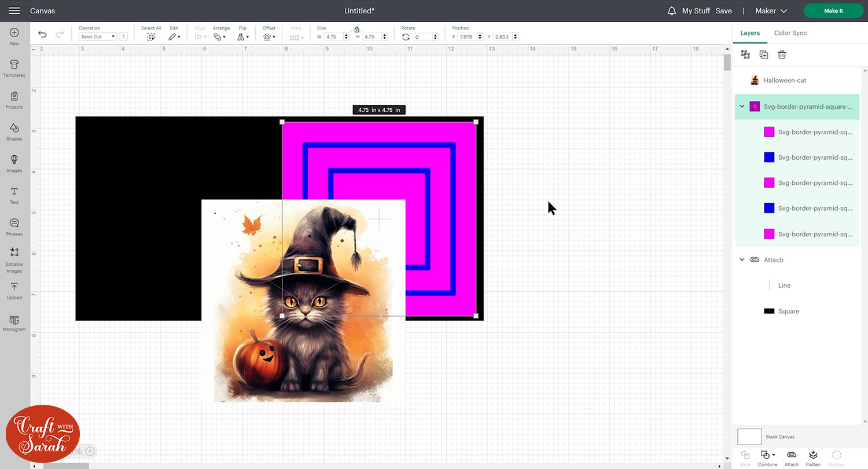868x469 pixels.
Task: Open the hamburger main menu
Action: click(x=14, y=11)
